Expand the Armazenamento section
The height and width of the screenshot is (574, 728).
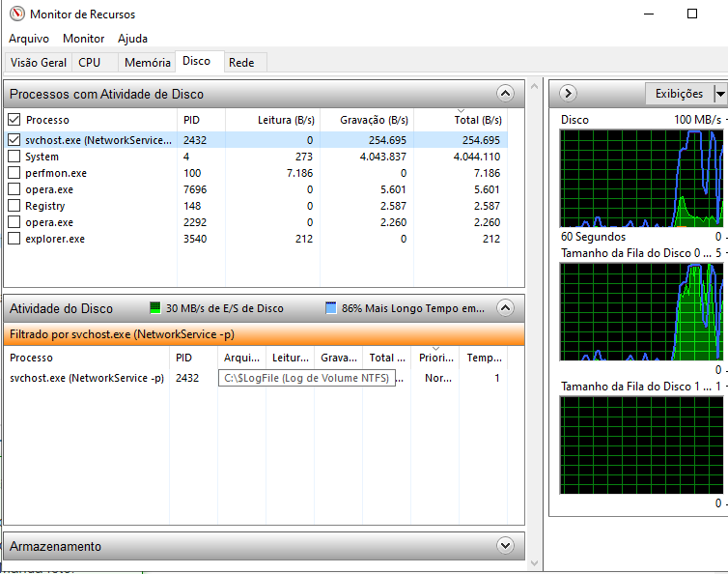click(505, 545)
